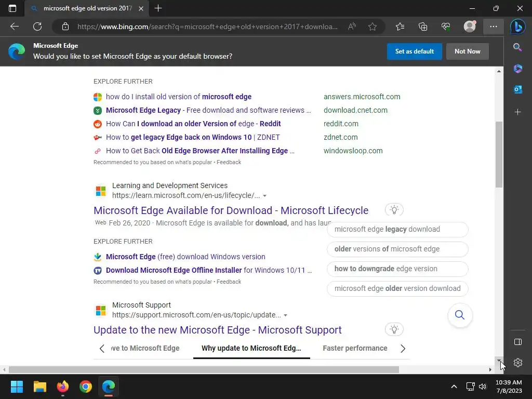Open sidebar Search icon

click(517, 47)
